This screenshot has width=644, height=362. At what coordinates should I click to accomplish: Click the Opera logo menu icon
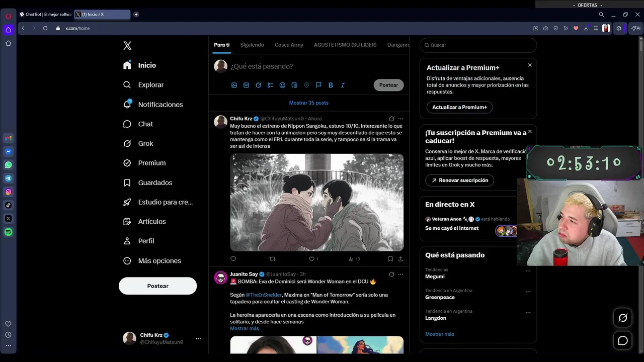coord(8,16)
